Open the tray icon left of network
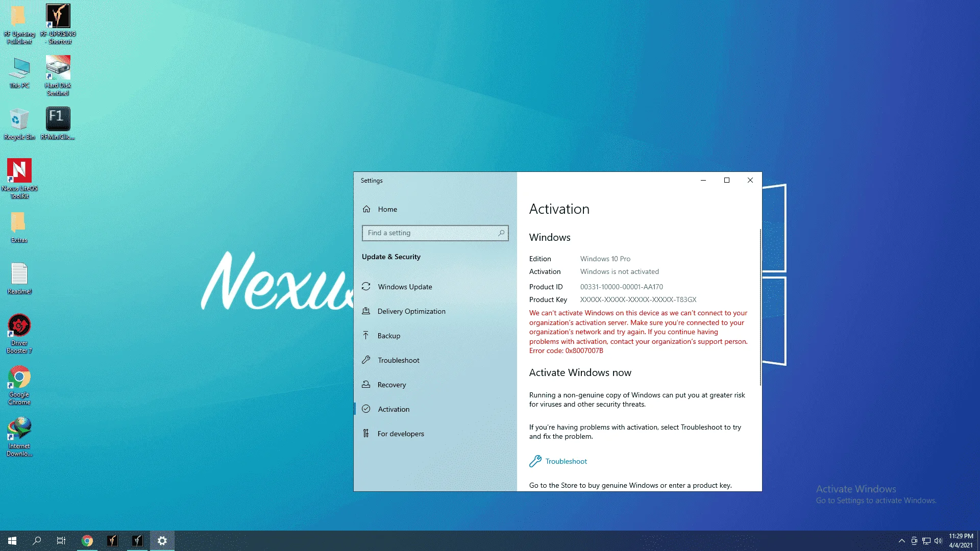This screenshot has width=980, height=551. pyautogui.click(x=914, y=541)
